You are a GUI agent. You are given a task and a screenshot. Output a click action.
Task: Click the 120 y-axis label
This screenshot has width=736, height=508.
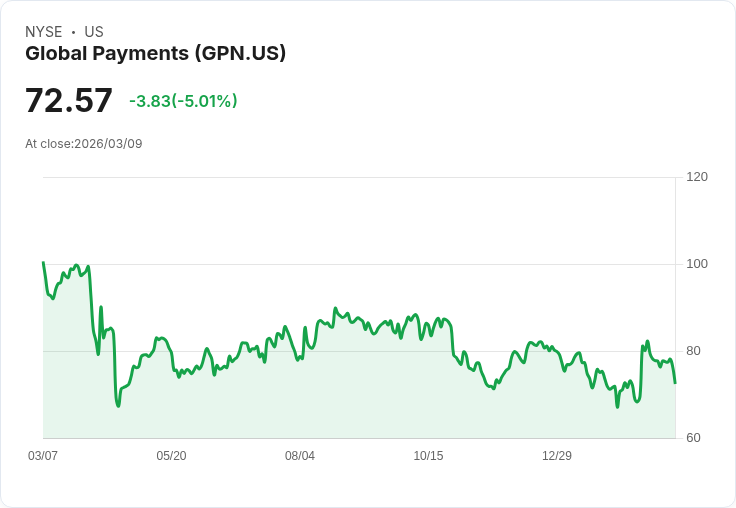click(697, 177)
